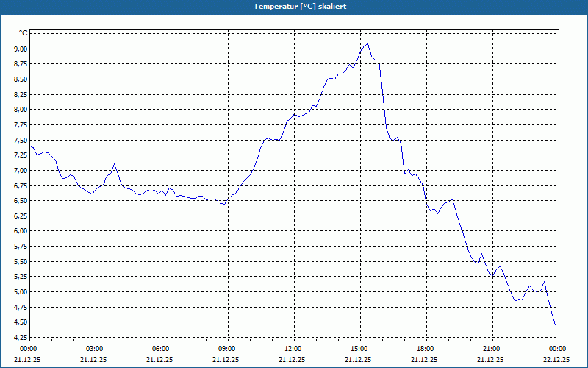
Task: Pick the 4,75 y-axis label
Action: pyautogui.click(x=21, y=307)
